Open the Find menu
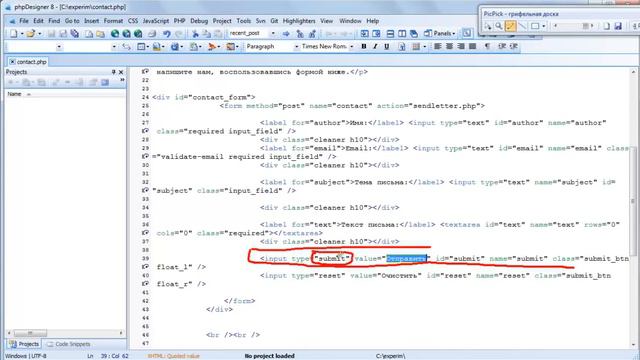Viewport: 640px width, 360px height. pyautogui.click(x=54, y=21)
